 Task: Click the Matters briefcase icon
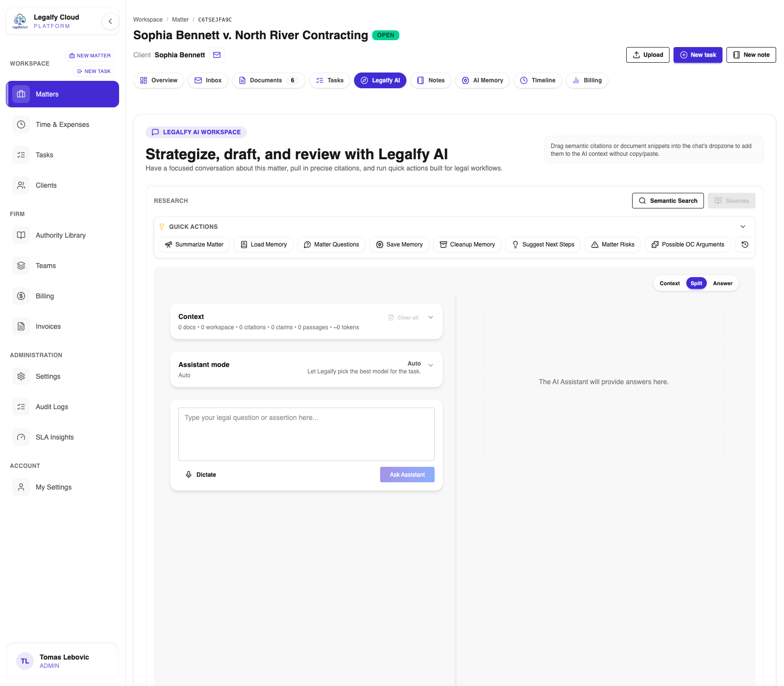(21, 94)
